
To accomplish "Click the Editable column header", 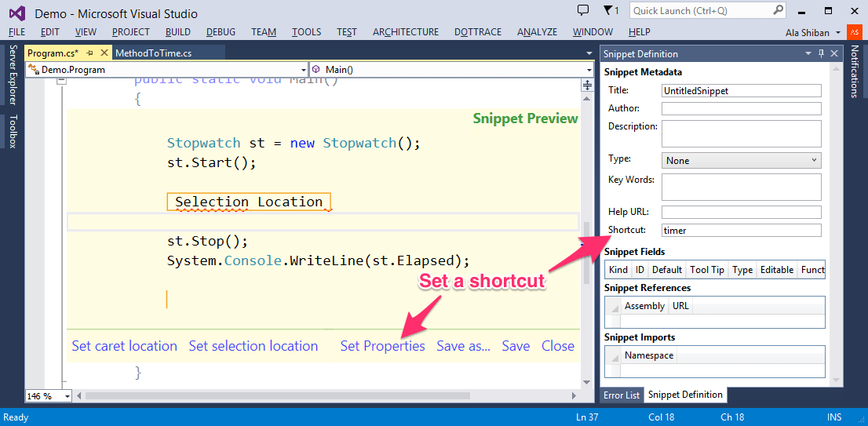I will tap(777, 270).
